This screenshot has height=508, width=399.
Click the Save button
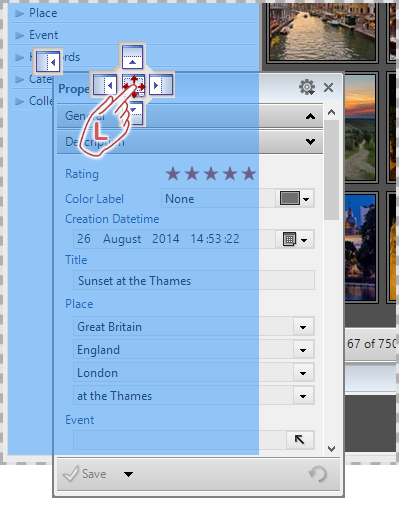(x=85, y=474)
